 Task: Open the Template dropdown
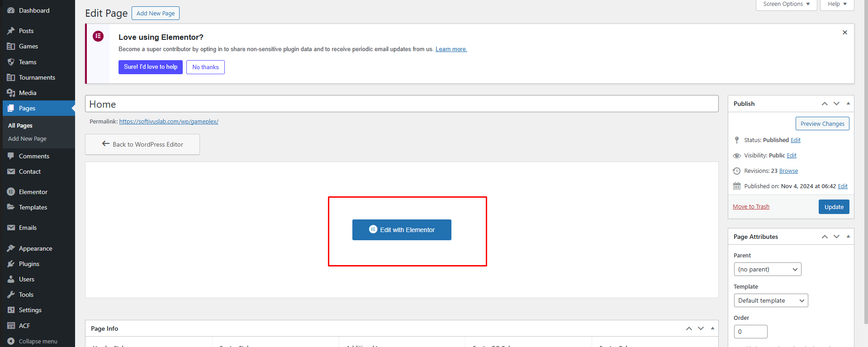click(x=770, y=300)
